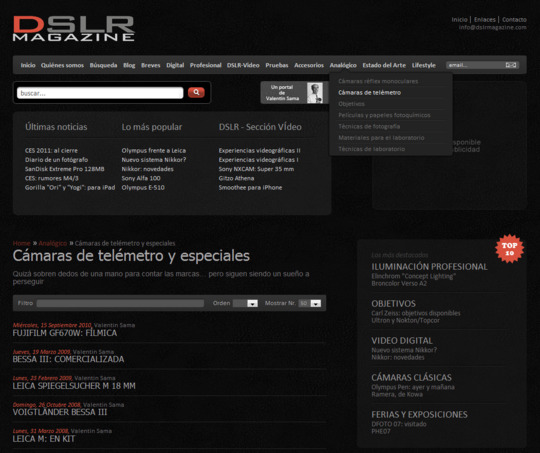Select Materiales para el laboratorio entry
Screen dimensions: 540x453
click(x=381, y=138)
